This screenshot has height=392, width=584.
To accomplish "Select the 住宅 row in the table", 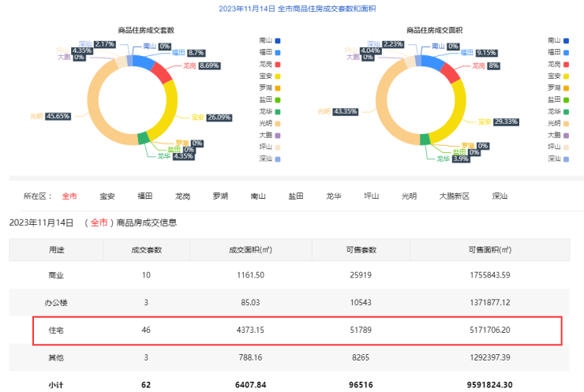I will coord(297,330).
